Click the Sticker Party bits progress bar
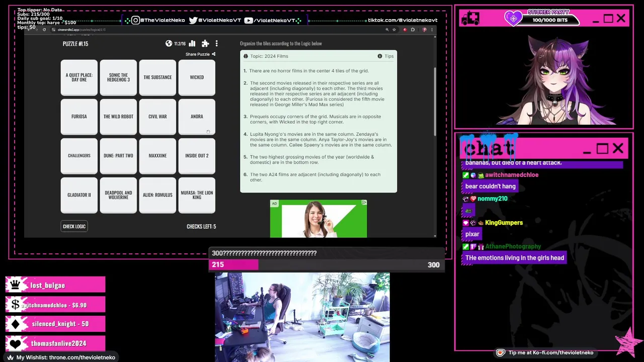This screenshot has height=362, width=644. (550, 20)
